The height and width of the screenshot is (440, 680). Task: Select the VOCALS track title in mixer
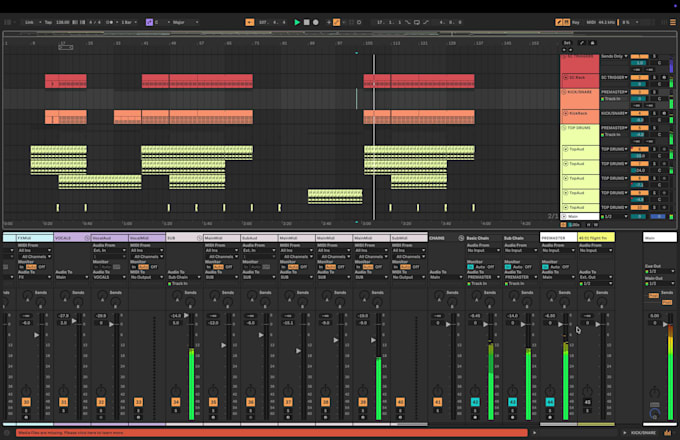pyautogui.click(x=69, y=238)
